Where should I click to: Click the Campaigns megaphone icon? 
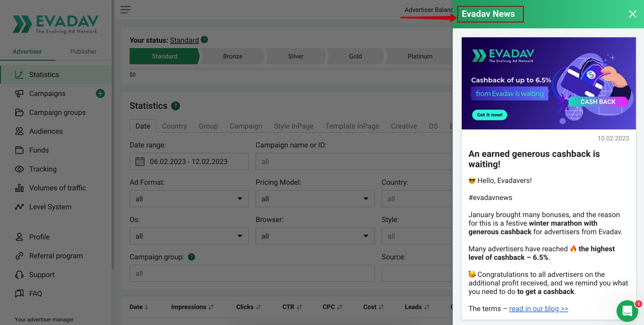coord(19,93)
